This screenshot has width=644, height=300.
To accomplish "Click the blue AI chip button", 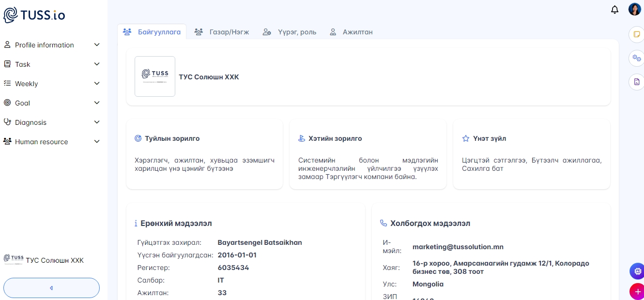I will pos(637,271).
